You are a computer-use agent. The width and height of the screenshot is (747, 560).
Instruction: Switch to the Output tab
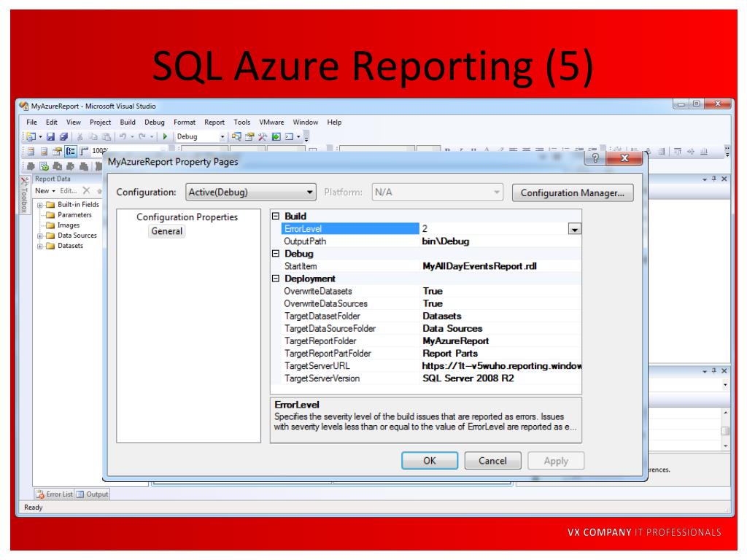point(93,494)
